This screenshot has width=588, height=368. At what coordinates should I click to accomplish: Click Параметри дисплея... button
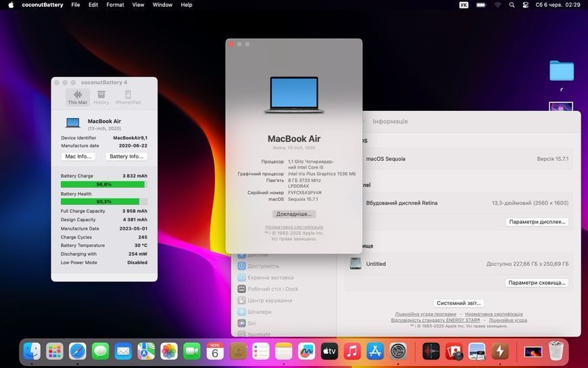537,222
